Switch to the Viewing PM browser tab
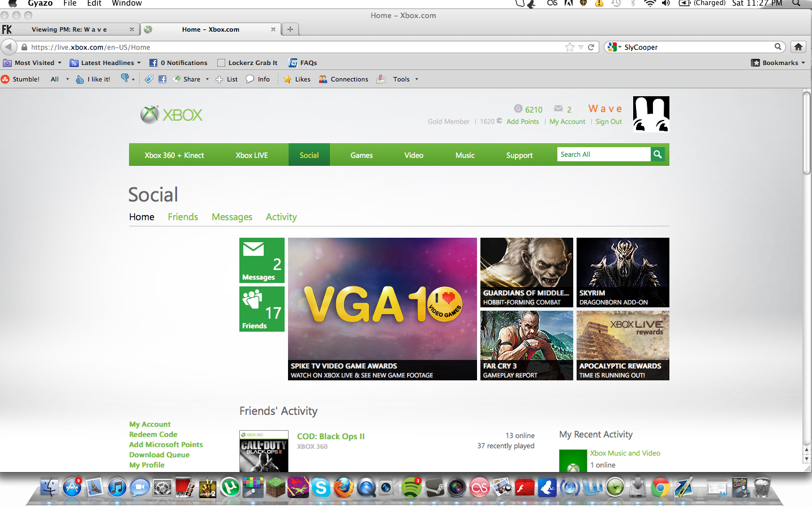Viewport: 812px width, 506px height. pyautogui.click(x=69, y=29)
